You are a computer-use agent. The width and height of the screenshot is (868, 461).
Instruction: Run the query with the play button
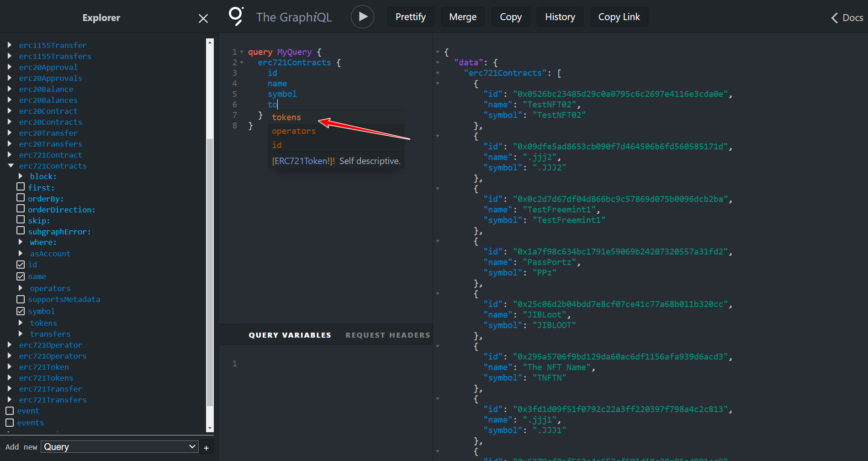(x=362, y=17)
